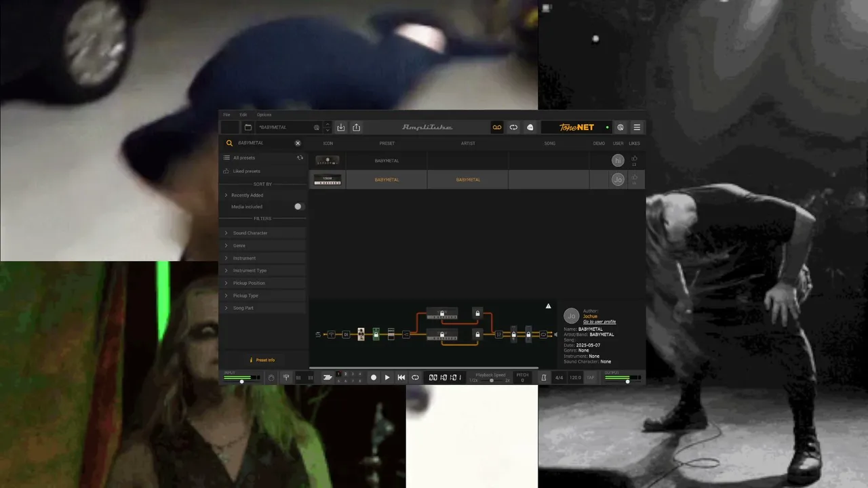This screenshot has width=868, height=488.
Task: Click the input noise gate knob icon
Action: click(271, 378)
